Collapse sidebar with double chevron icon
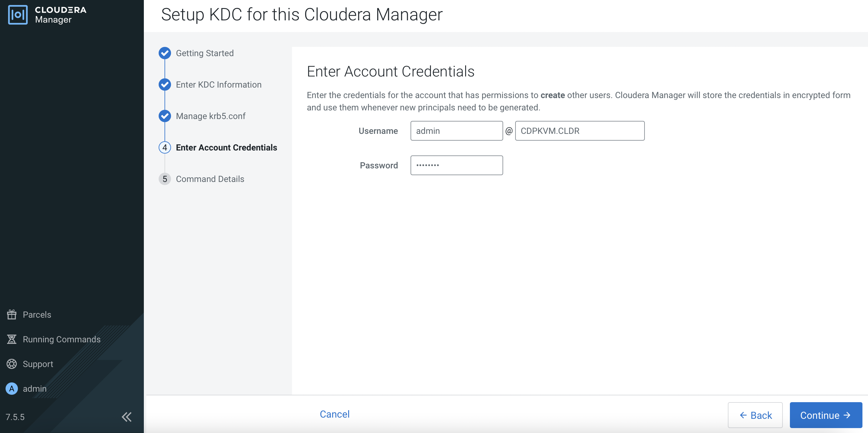Image resolution: width=868 pixels, height=433 pixels. [127, 417]
